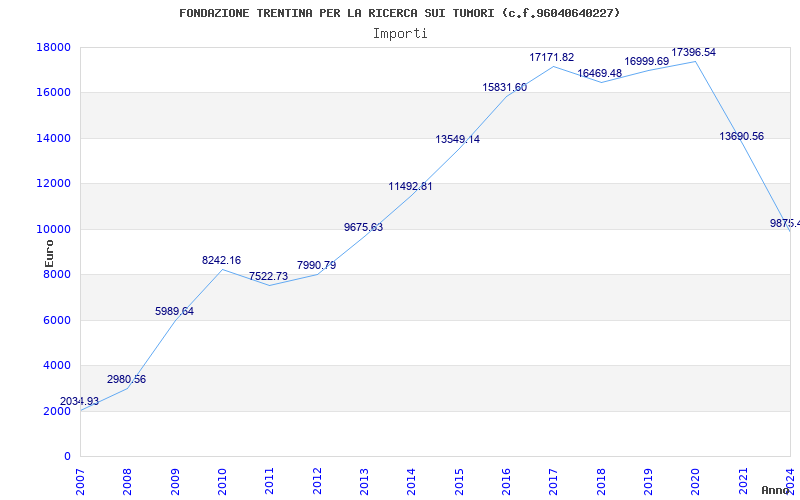The image size is (800, 500).
Task: Select data label 16999.69
Action: (x=646, y=62)
